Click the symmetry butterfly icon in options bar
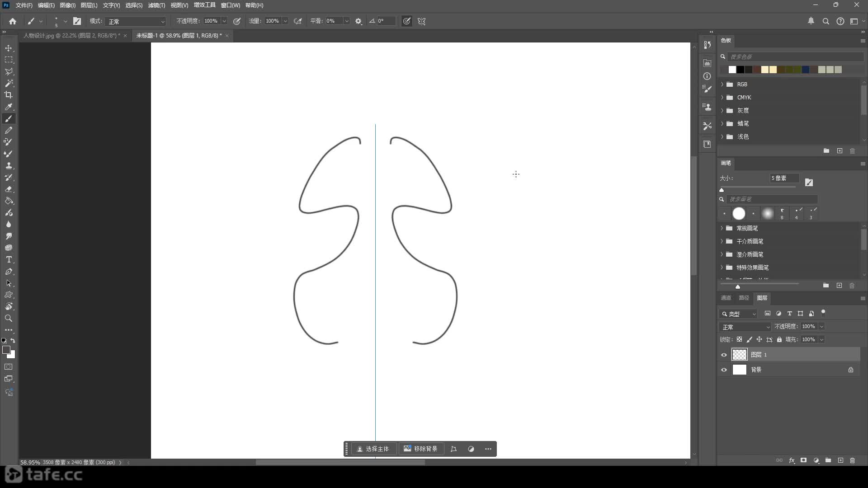Image resolution: width=868 pixels, height=488 pixels. (x=421, y=21)
